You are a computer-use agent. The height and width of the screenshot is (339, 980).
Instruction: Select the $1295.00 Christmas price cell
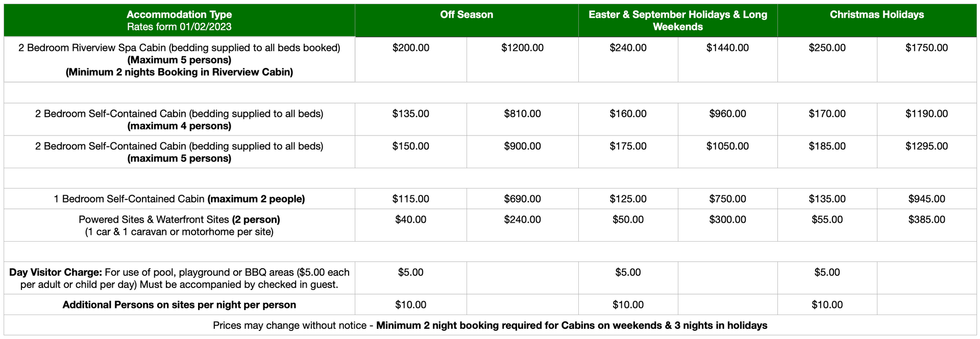click(926, 146)
